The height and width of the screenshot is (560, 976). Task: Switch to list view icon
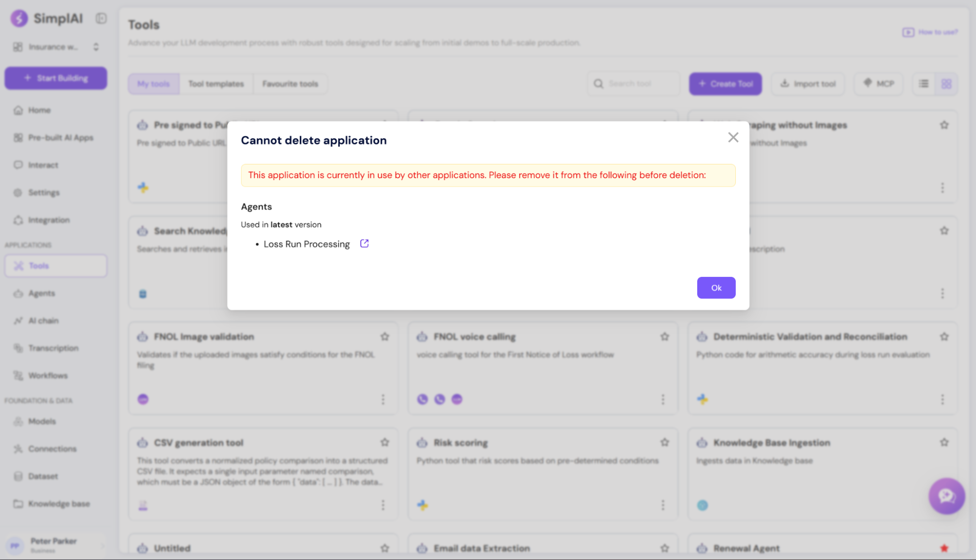tap(923, 84)
